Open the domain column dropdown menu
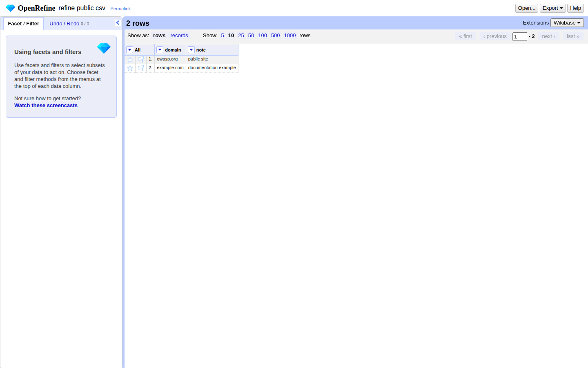Image resolution: width=588 pixels, height=368 pixels. click(160, 50)
